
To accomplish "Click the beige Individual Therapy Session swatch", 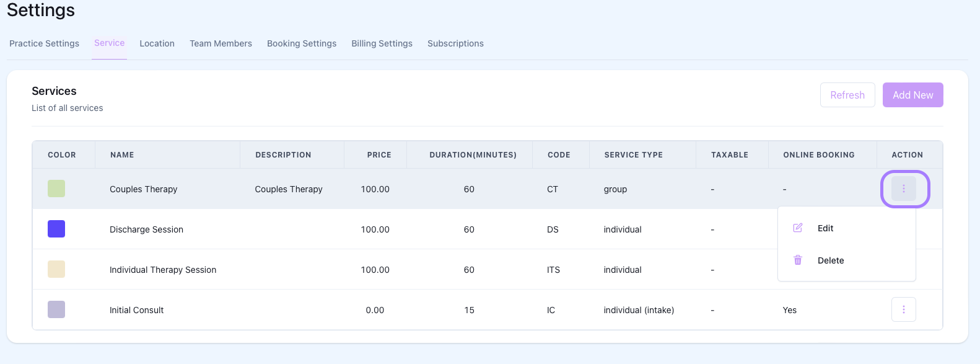I will (56, 269).
